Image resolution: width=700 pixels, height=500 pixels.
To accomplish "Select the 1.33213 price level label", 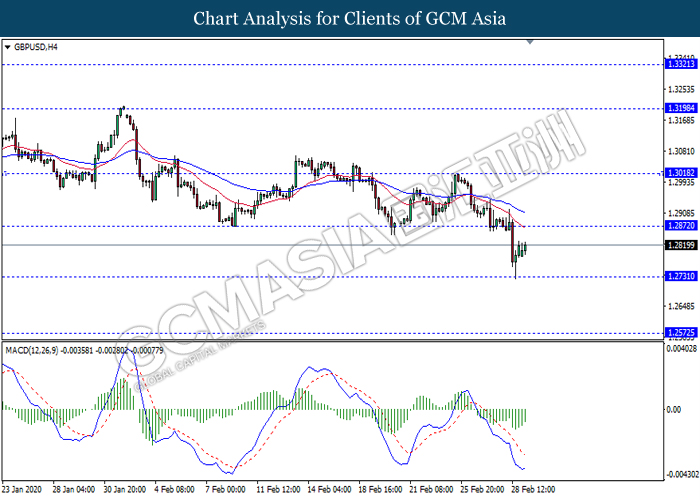I will point(680,64).
